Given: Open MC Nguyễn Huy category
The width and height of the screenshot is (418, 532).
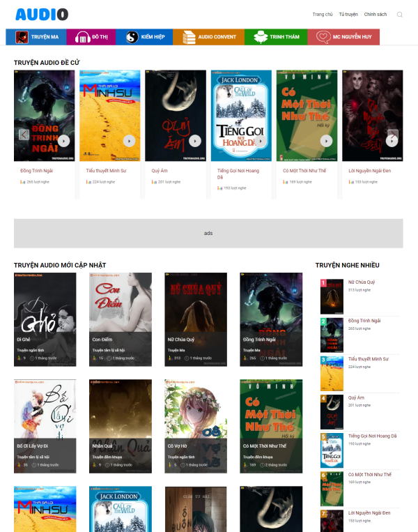Looking at the screenshot, I should 343,37.
